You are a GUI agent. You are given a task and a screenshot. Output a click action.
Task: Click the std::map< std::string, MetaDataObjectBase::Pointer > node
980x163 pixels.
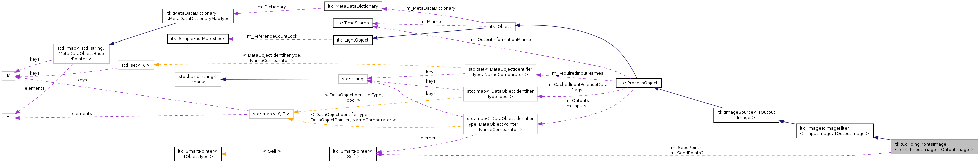pos(81,53)
